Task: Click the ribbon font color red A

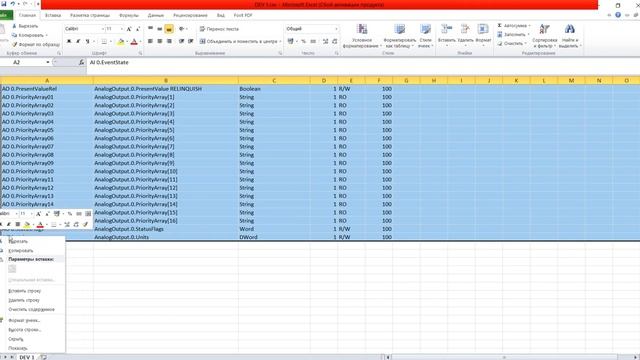Action: (x=134, y=41)
